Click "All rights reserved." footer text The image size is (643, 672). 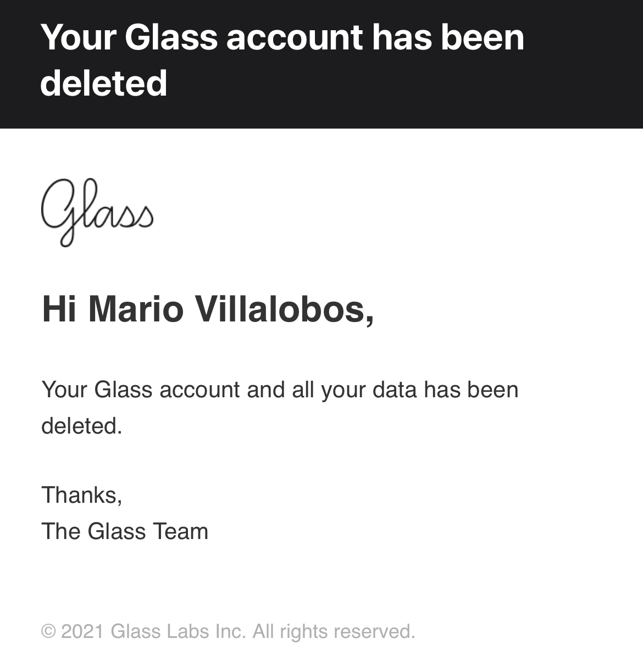[x=334, y=631]
